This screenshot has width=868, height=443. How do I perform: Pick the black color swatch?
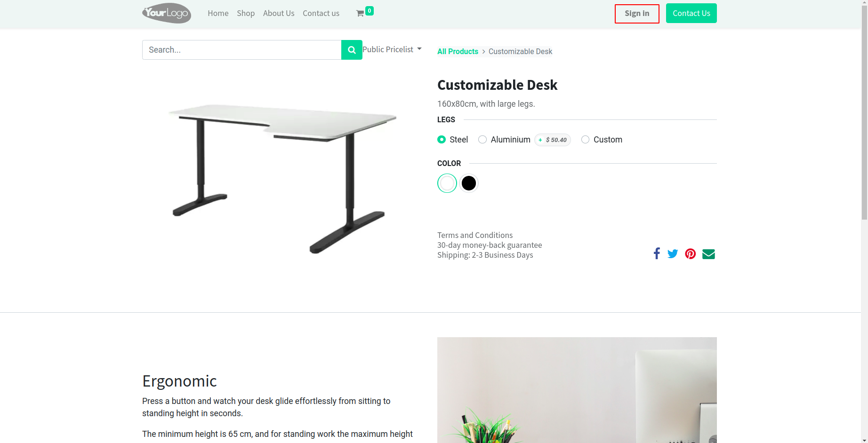click(469, 183)
